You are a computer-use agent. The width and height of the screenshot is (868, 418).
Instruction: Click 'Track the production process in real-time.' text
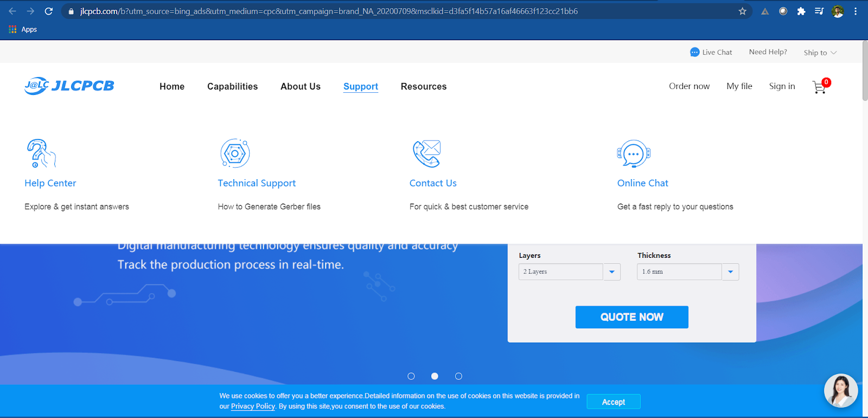coord(231,264)
